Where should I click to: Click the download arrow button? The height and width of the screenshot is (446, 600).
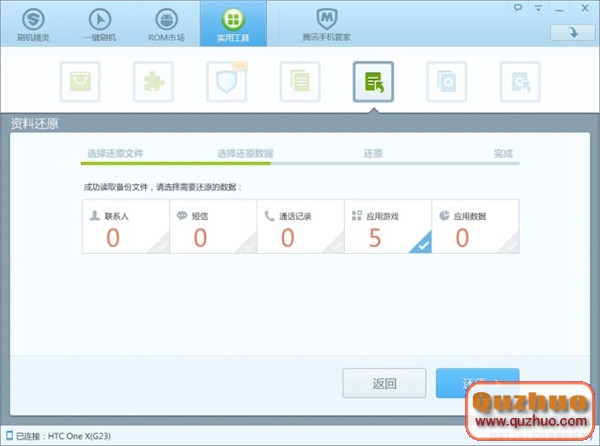click(572, 33)
